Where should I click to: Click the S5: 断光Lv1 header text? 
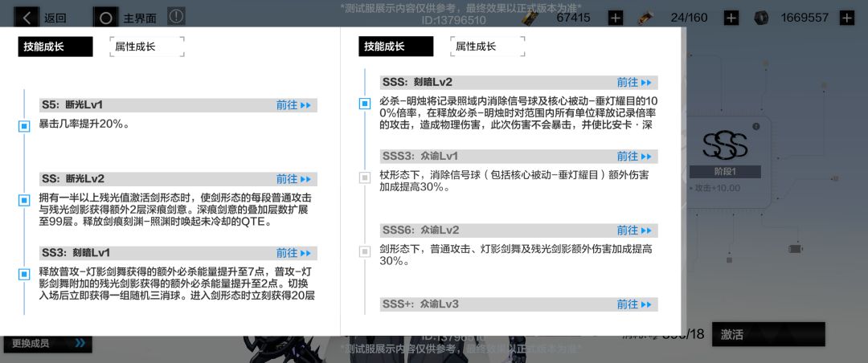[x=72, y=105]
